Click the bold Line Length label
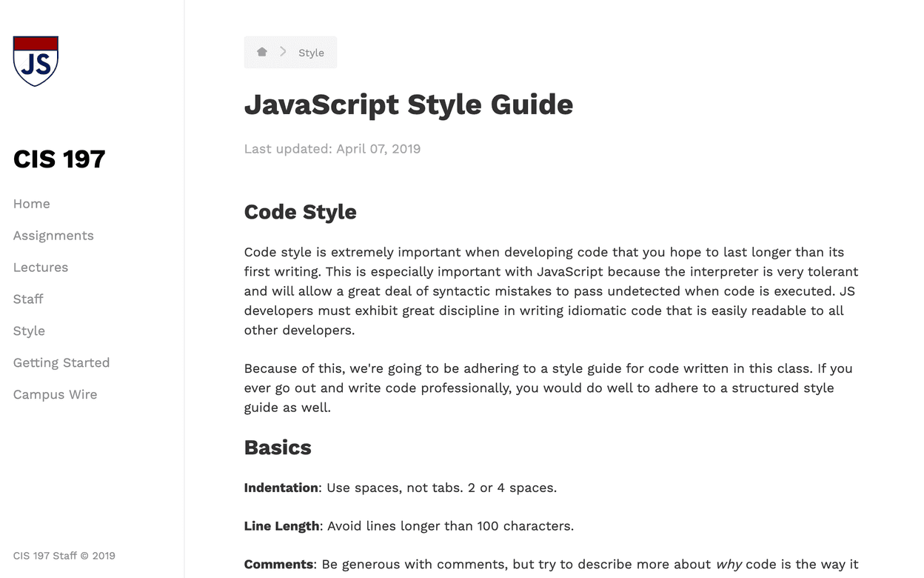The height and width of the screenshot is (578, 924). coord(282,526)
